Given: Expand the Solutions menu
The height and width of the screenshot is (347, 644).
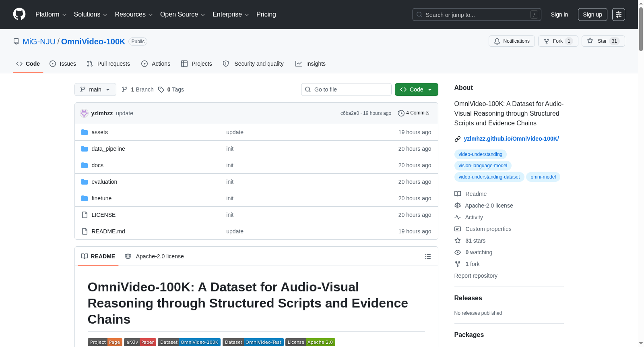Looking at the screenshot, I should (x=91, y=15).
